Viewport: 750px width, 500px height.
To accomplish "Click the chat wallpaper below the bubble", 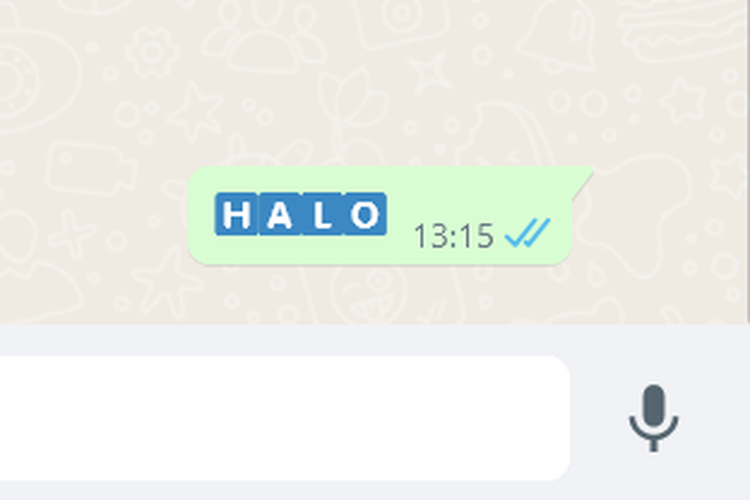I will [373, 294].
